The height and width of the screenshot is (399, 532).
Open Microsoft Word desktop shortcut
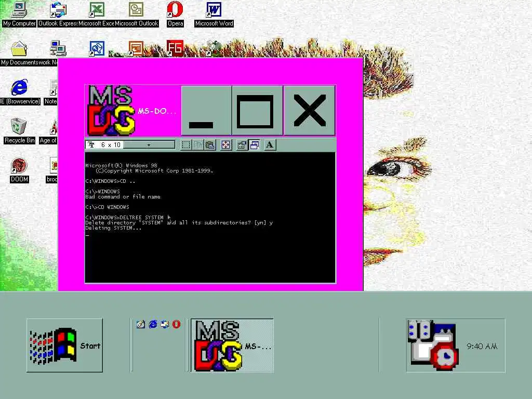[x=214, y=15]
